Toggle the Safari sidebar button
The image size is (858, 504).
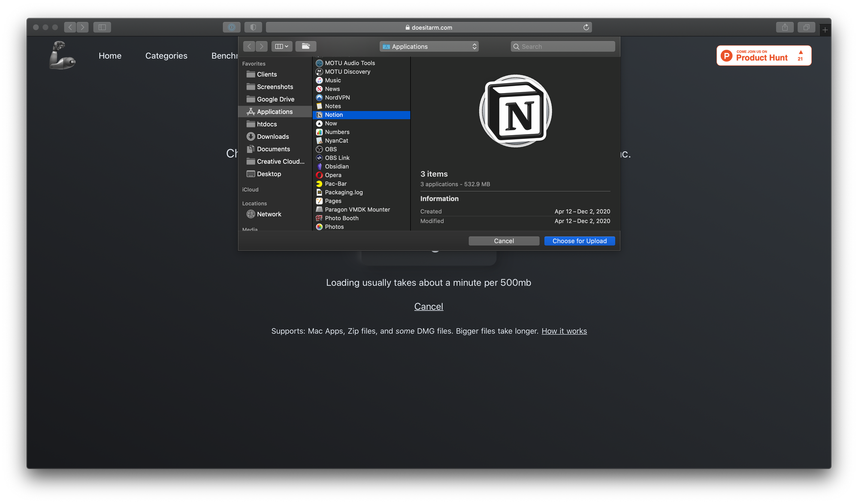click(x=102, y=27)
